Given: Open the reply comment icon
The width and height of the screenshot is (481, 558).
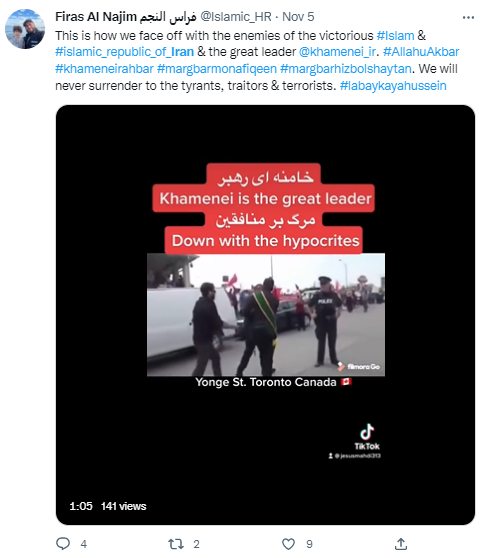Looking at the screenshot, I should coord(63,544).
